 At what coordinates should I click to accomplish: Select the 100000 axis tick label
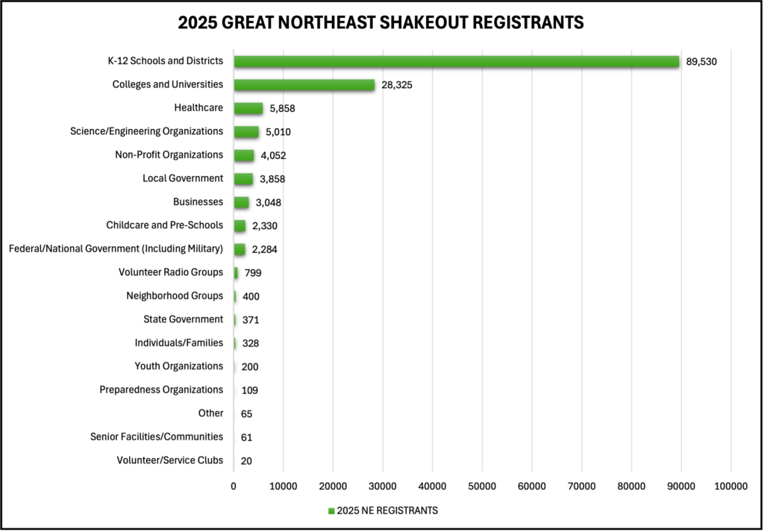tap(730, 486)
